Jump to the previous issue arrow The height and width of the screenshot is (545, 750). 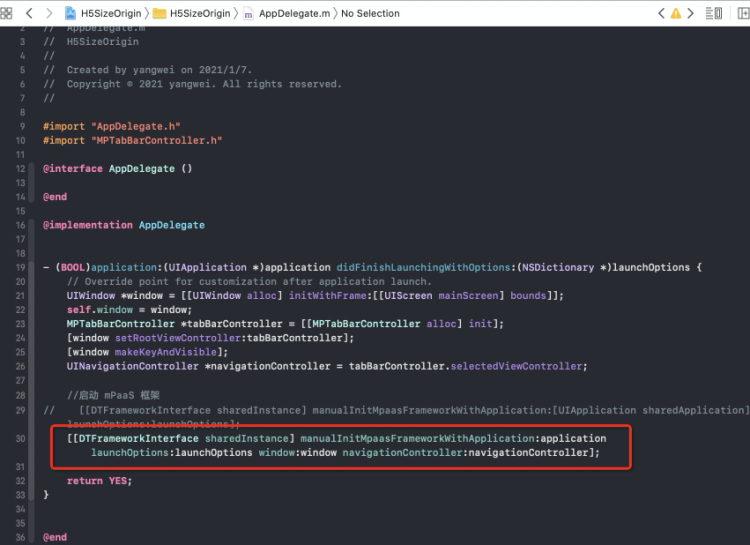pos(661,13)
